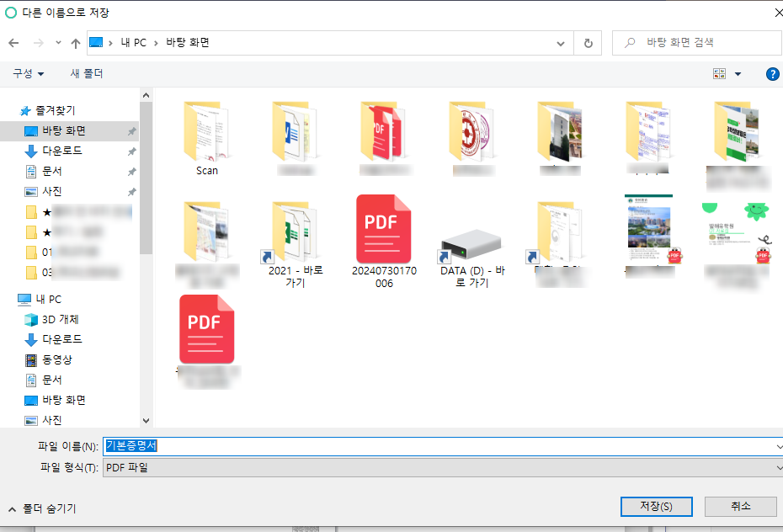The image size is (783, 532).
Task: Select the bottom-left red PDF file
Action: (207, 341)
